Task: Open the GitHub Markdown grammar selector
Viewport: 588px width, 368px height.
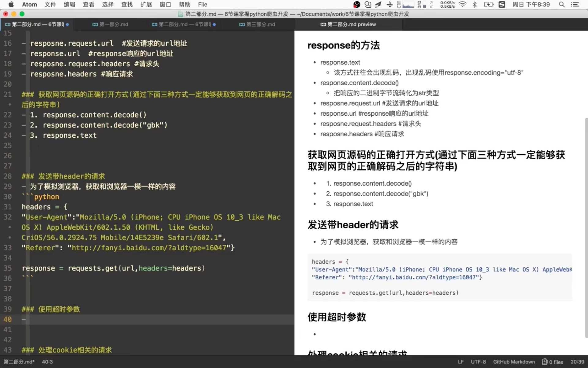Action: tap(514, 362)
